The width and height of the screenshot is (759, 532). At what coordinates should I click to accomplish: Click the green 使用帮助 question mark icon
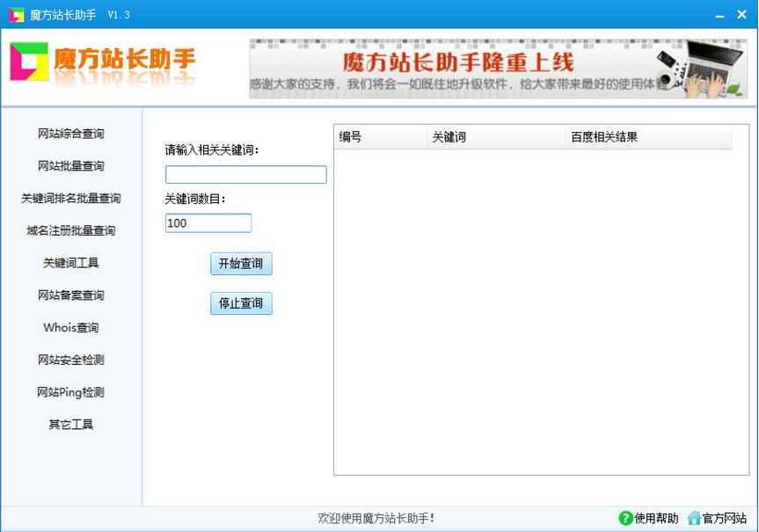625,518
